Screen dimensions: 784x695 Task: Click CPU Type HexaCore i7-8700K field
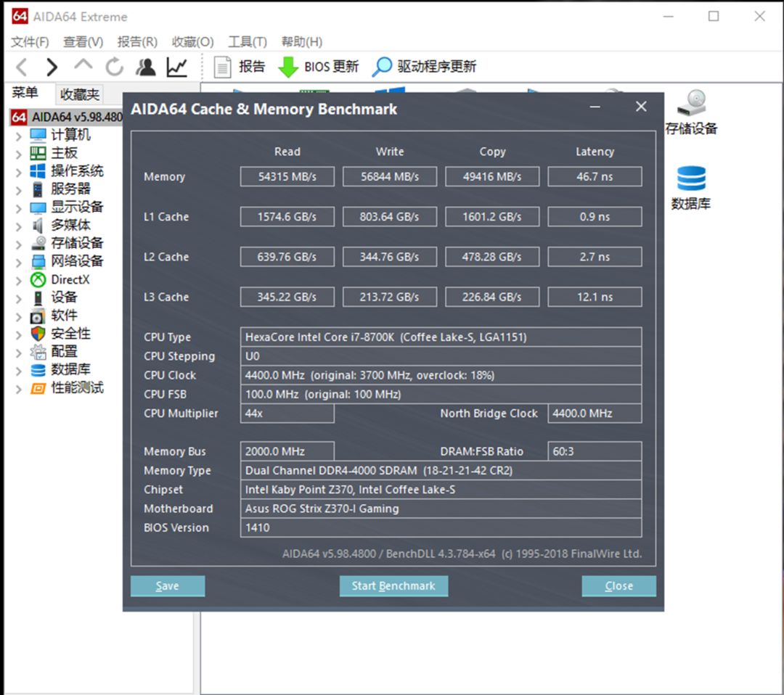pyautogui.click(x=441, y=337)
